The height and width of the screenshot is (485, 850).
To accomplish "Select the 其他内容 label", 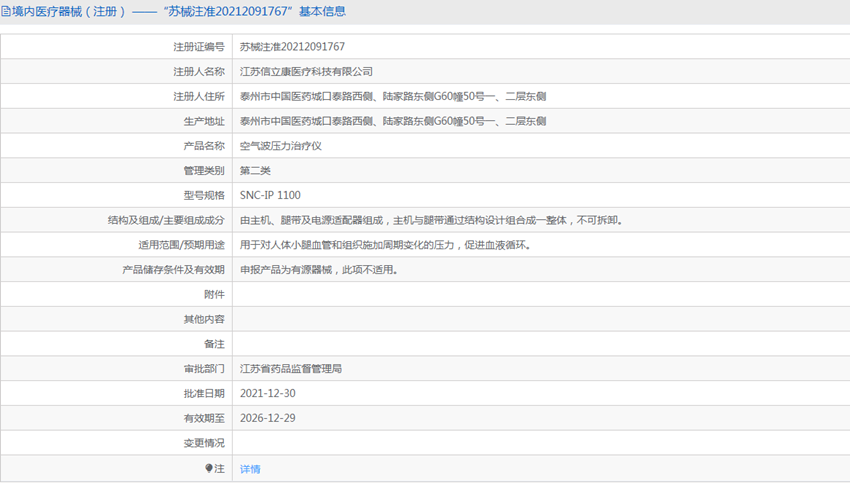I will (204, 320).
